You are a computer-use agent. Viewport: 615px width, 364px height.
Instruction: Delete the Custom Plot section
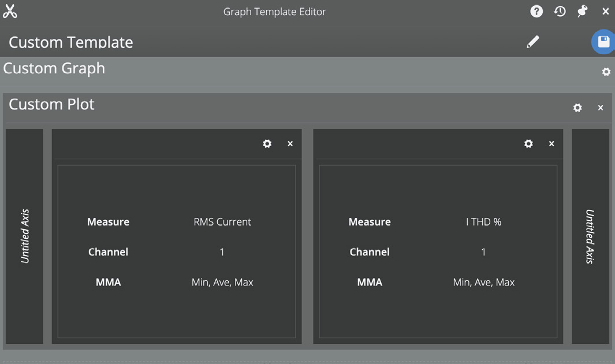(600, 107)
